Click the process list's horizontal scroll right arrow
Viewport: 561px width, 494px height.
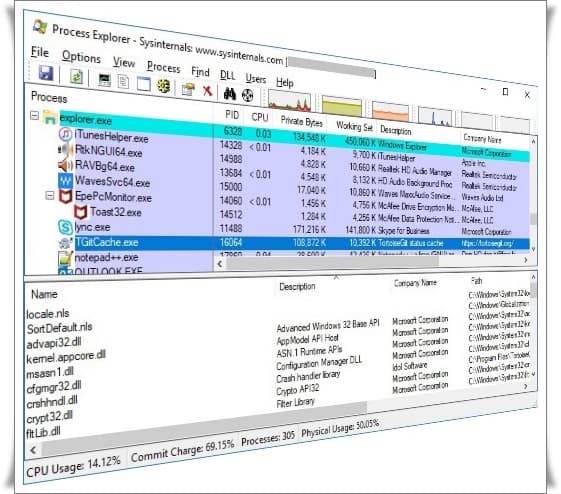pos(526,260)
